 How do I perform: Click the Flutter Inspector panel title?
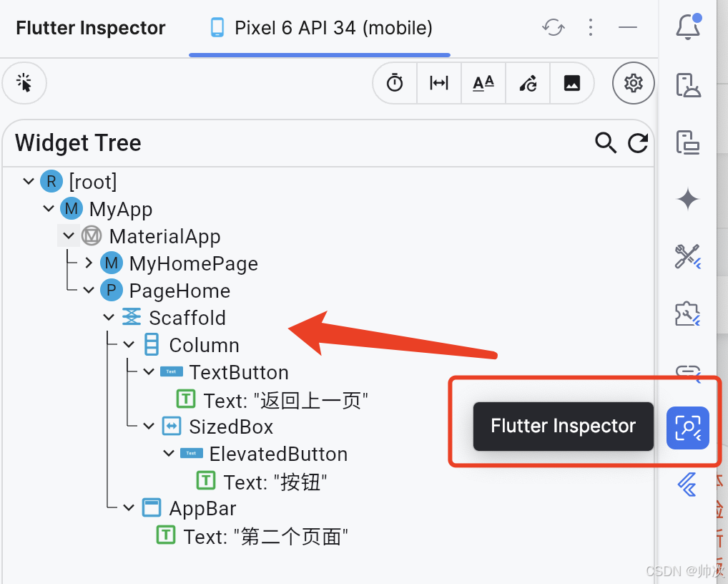pos(91,28)
